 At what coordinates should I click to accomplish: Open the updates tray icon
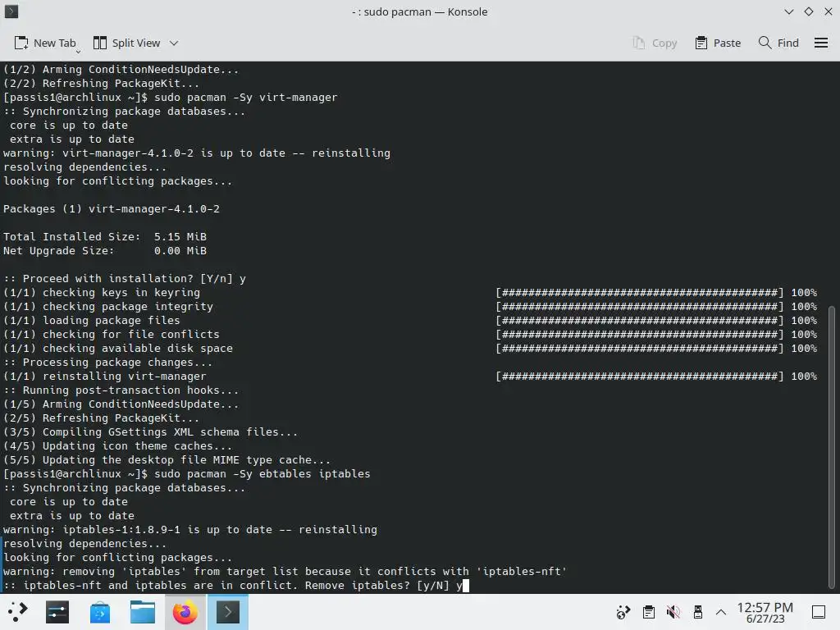click(623, 612)
